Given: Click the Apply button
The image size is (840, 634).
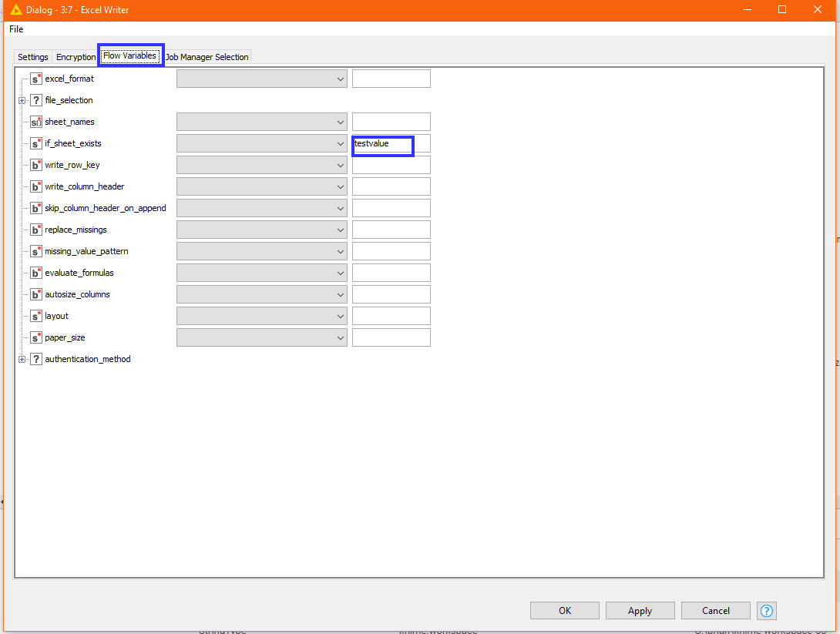Looking at the screenshot, I should click(x=640, y=610).
